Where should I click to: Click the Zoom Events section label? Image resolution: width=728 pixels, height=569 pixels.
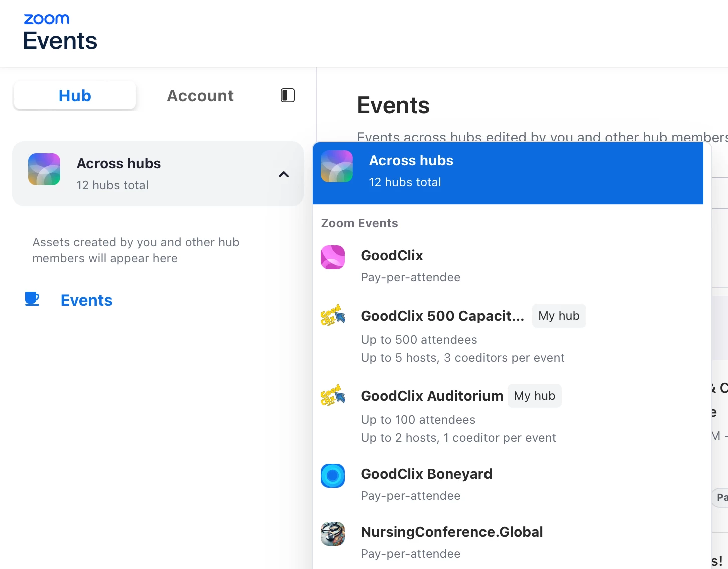359,223
